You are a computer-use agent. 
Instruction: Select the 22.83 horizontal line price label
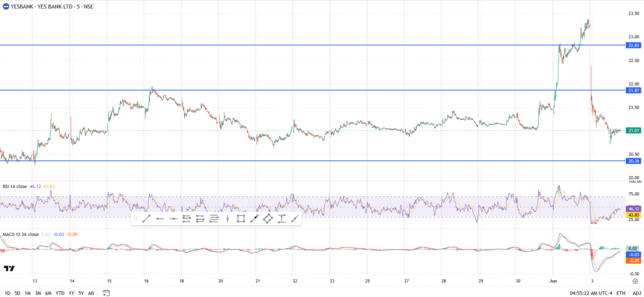[x=633, y=45]
